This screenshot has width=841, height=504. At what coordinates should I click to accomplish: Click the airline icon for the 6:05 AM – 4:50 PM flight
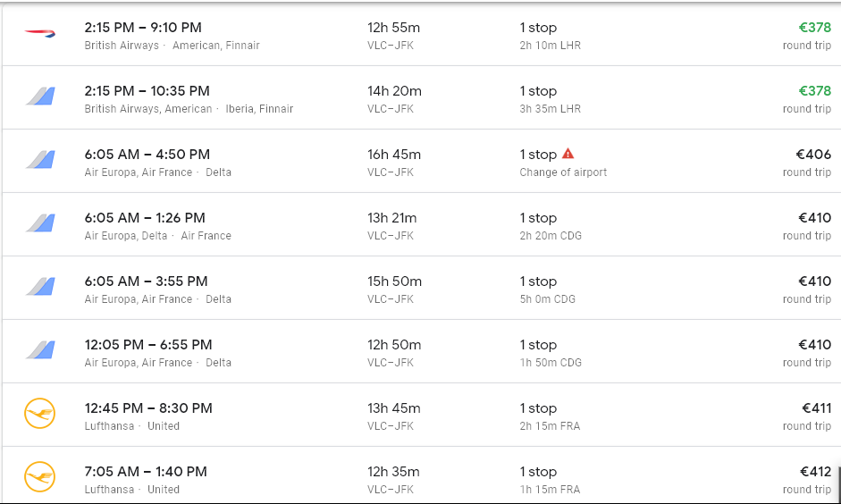(40, 160)
